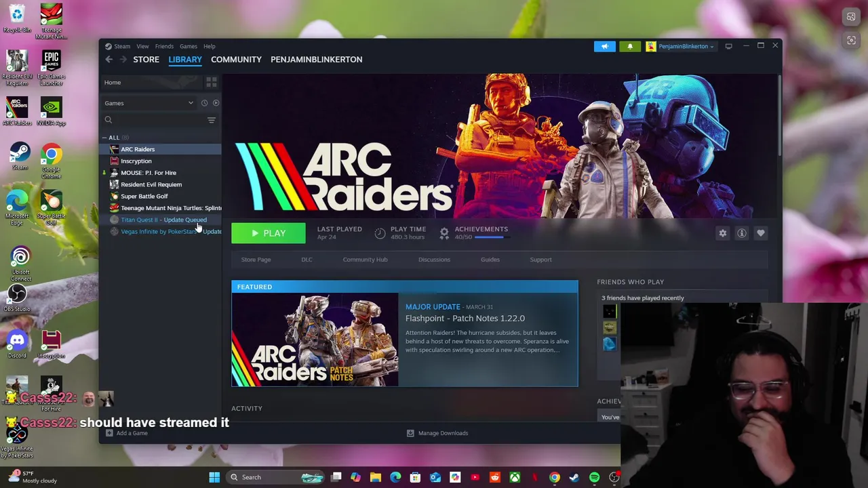
Task: Select Super Battle Golf in list
Action: 160,197
